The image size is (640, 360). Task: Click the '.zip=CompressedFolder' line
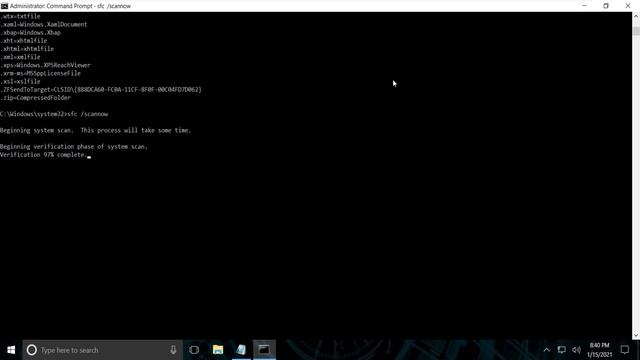[36, 98]
